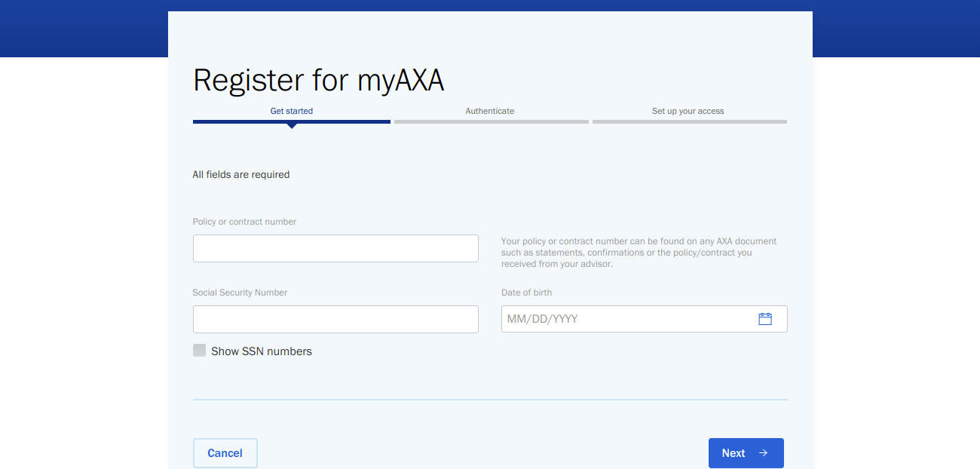This screenshot has width=980, height=469.
Task: Click the policy number help text
Action: (x=639, y=253)
